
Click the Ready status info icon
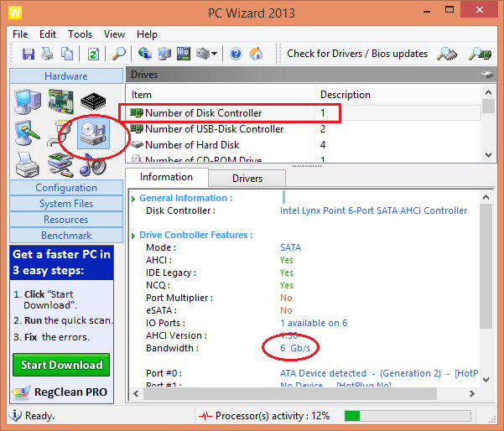tap(15, 416)
